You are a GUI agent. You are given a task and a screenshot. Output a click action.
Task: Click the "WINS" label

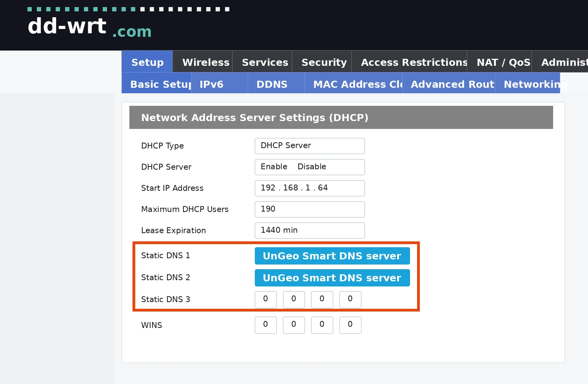coord(151,325)
